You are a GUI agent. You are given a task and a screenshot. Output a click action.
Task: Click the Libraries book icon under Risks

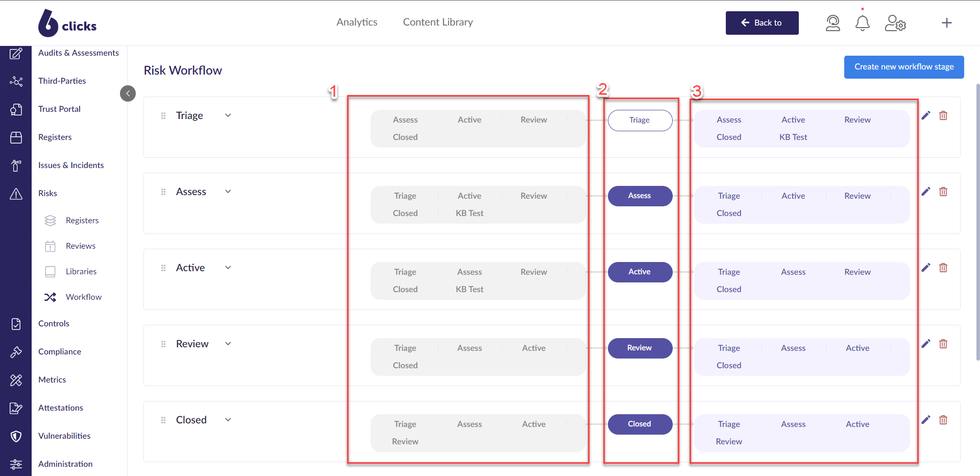point(50,271)
